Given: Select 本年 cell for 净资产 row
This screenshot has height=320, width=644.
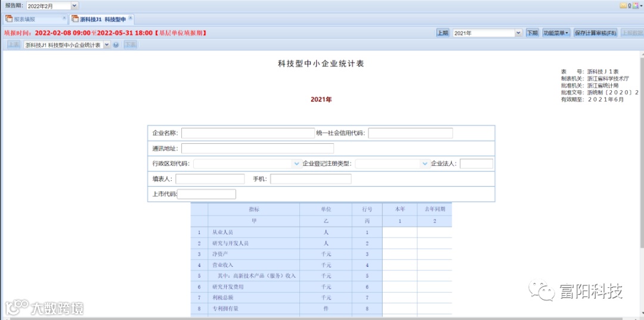Looking at the screenshot, I should (400, 254).
